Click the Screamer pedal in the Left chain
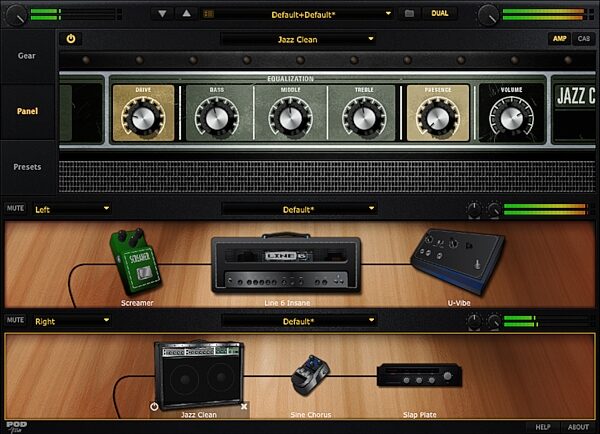 (135, 262)
